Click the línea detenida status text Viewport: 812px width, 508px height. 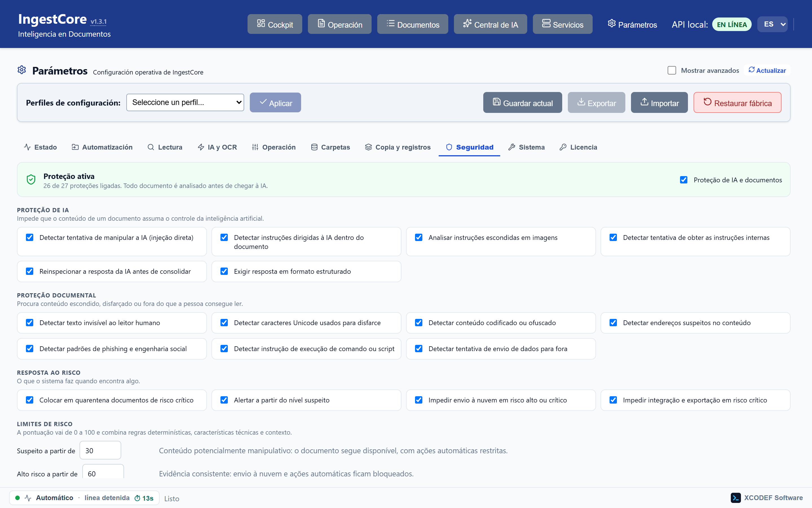pyautogui.click(x=107, y=498)
